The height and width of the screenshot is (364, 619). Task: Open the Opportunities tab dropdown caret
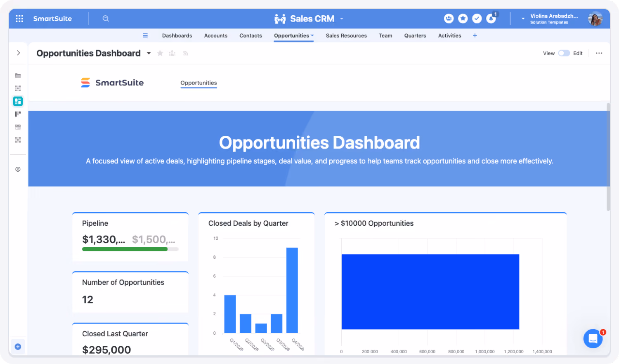pos(312,35)
